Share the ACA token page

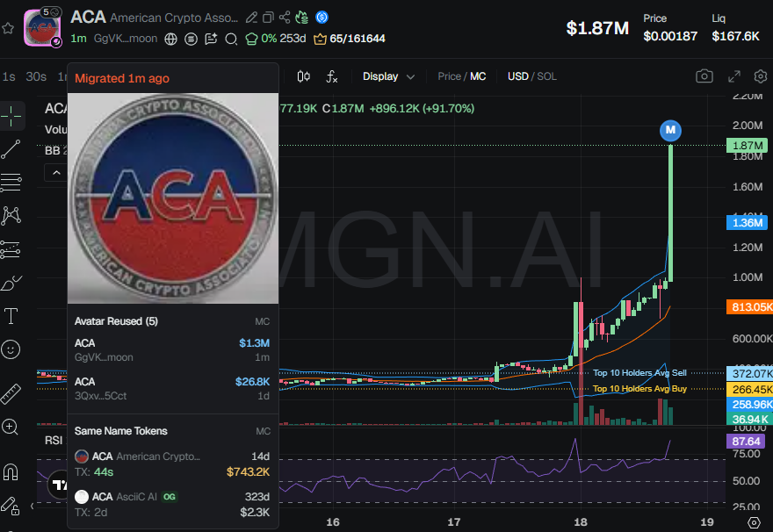click(285, 18)
